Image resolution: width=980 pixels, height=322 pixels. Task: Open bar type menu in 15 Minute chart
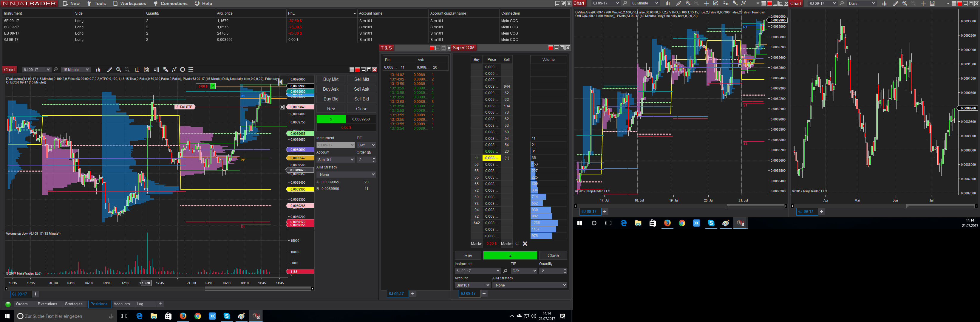coord(98,69)
